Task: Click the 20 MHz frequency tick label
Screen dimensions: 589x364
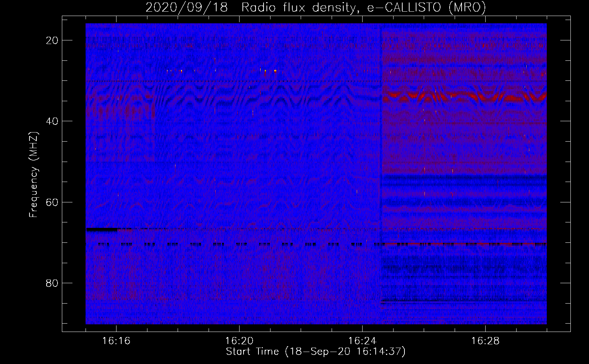Action: [x=52, y=40]
